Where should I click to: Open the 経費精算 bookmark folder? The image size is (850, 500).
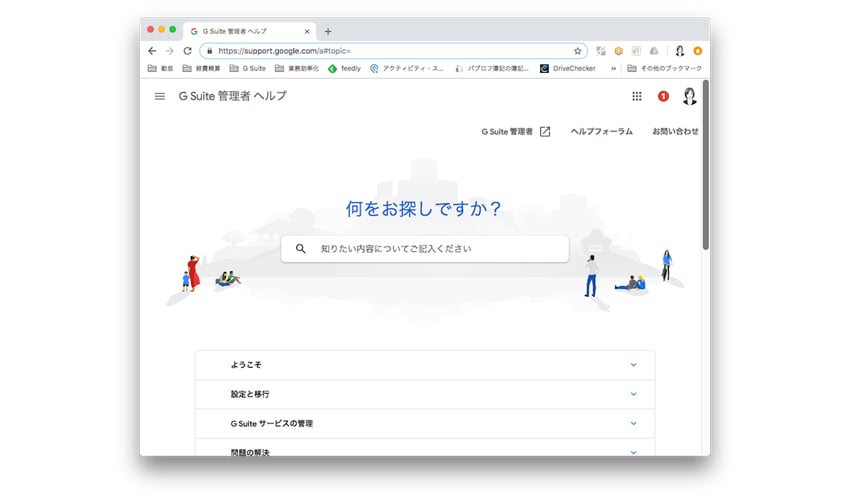pos(202,68)
